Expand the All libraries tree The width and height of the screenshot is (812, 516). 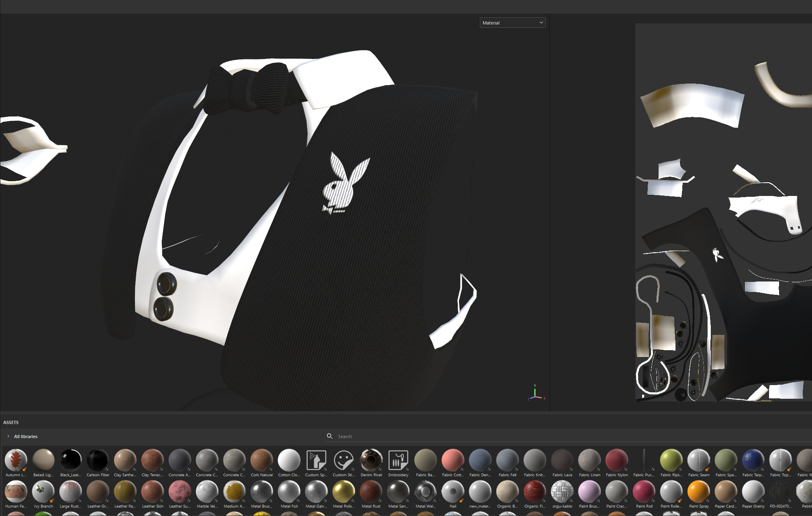tap(8, 436)
